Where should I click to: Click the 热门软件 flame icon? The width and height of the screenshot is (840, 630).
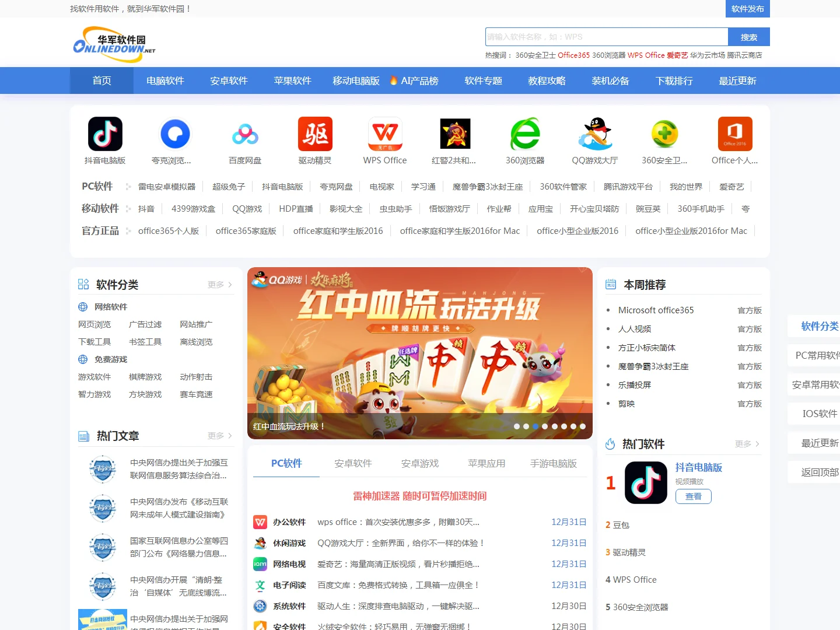[610, 444]
